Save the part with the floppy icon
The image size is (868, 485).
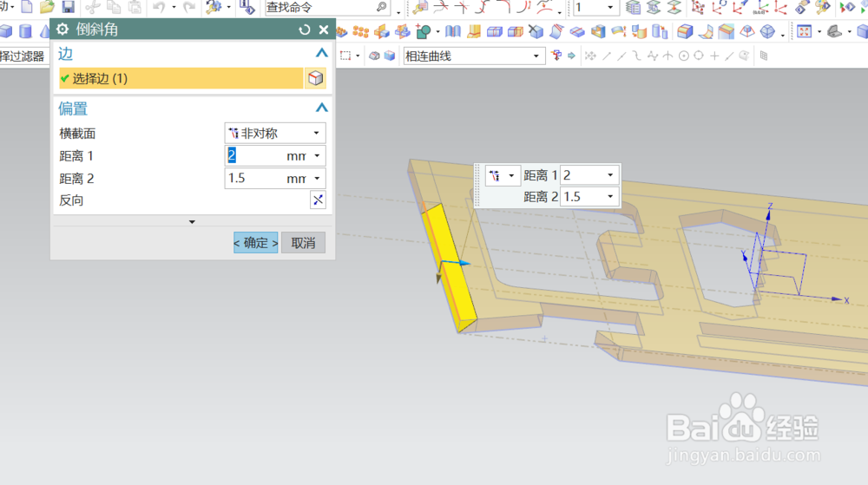pyautogui.click(x=68, y=7)
